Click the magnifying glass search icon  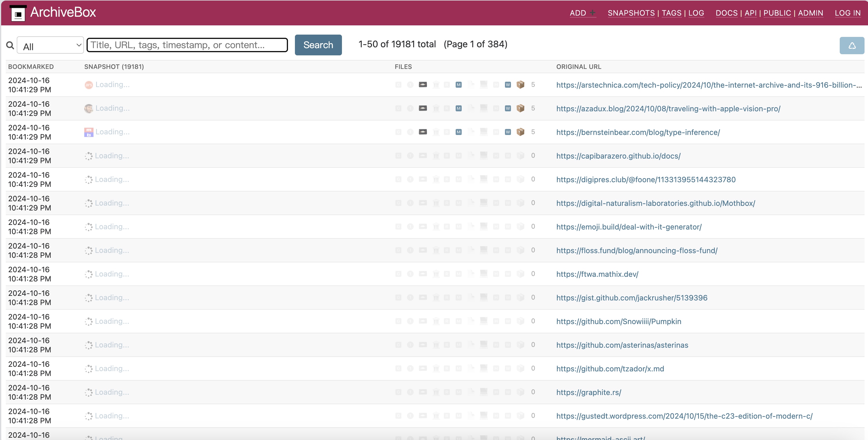pyautogui.click(x=10, y=45)
